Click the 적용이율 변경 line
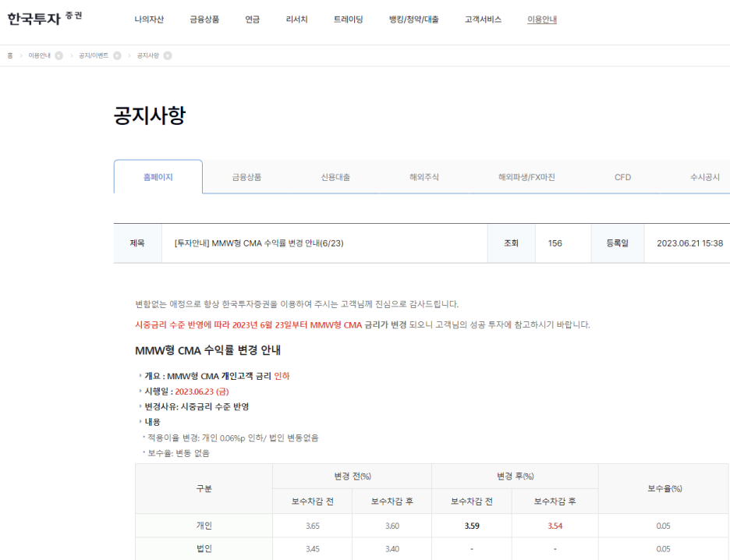 (x=232, y=438)
